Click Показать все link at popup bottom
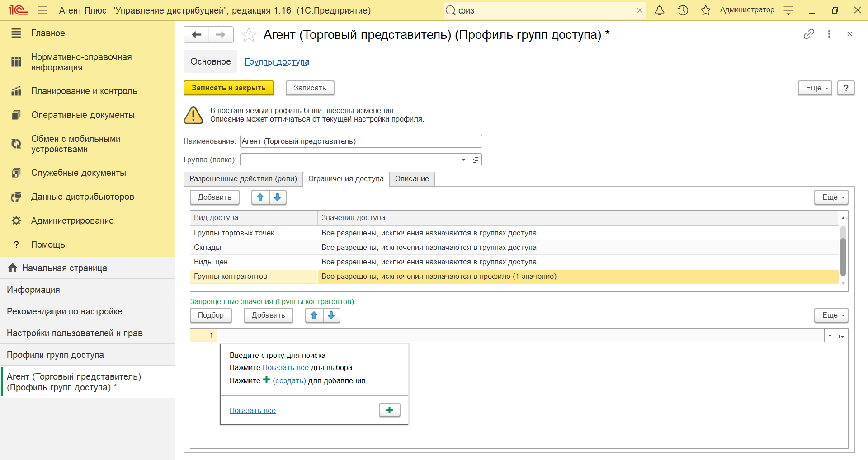Image resolution: width=868 pixels, height=460 pixels. click(253, 410)
